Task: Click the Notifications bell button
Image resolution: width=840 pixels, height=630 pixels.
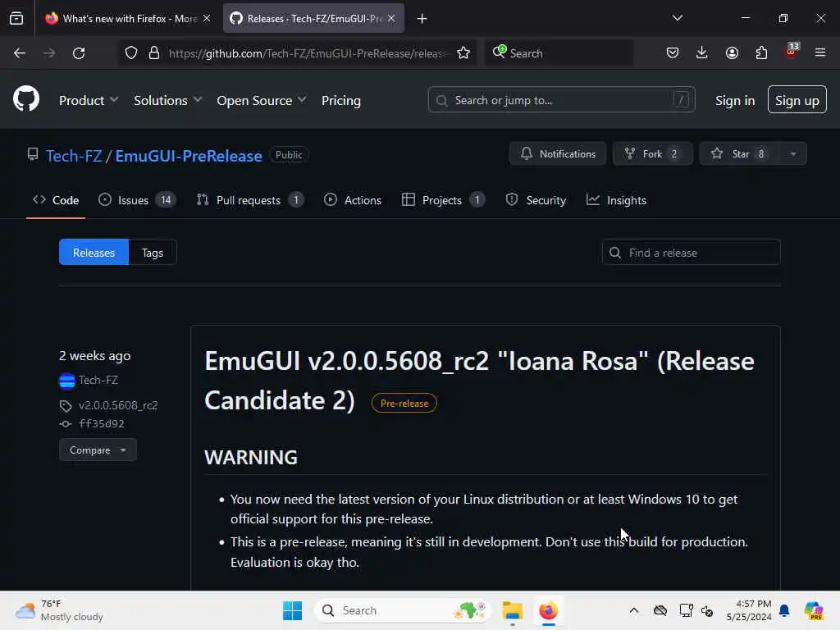Action: pos(558,153)
